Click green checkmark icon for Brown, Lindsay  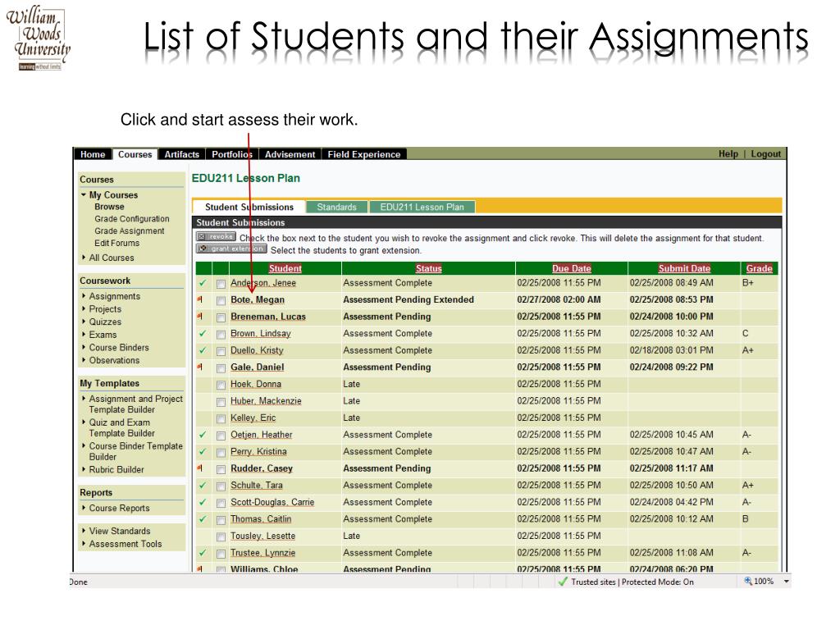click(203, 334)
